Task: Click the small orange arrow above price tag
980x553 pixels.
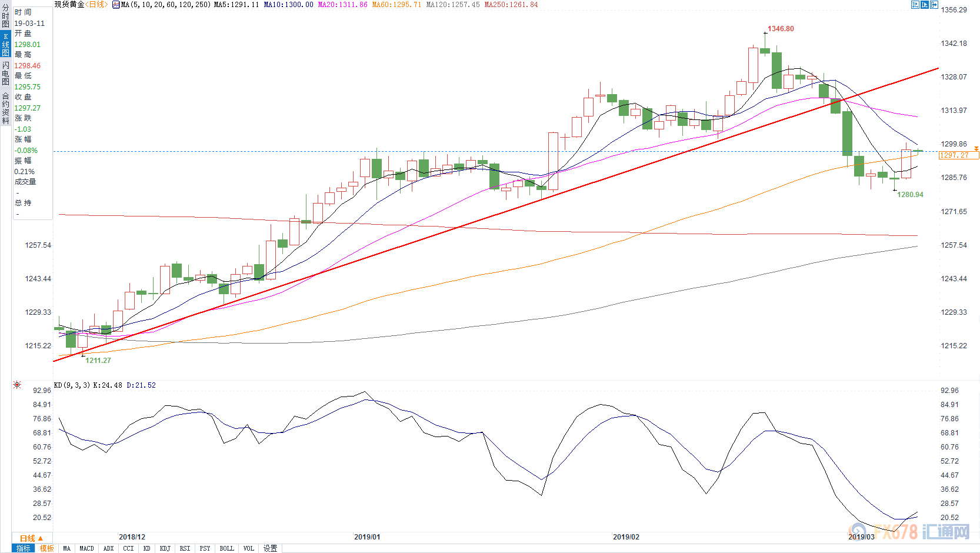Action: [976, 148]
